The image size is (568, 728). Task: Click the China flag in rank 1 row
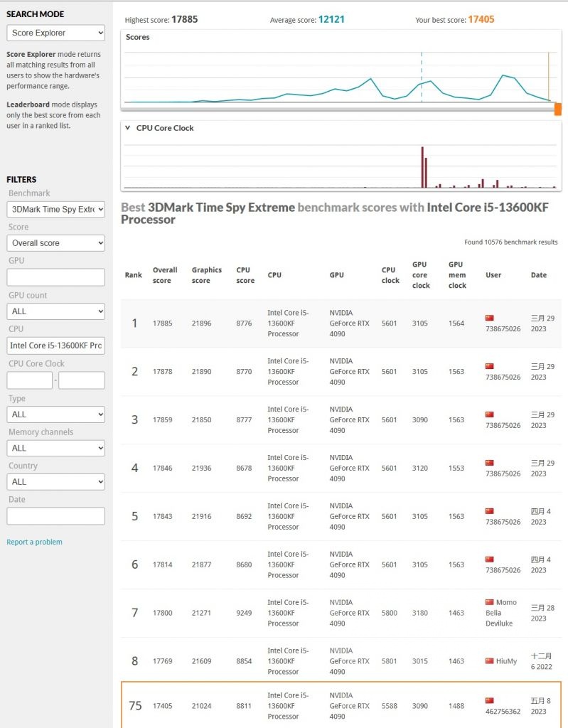point(489,318)
